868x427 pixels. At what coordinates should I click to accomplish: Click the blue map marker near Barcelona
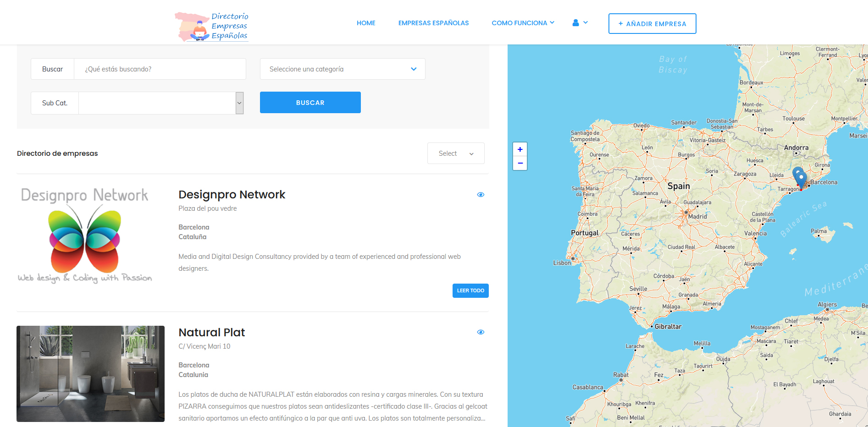point(801,177)
